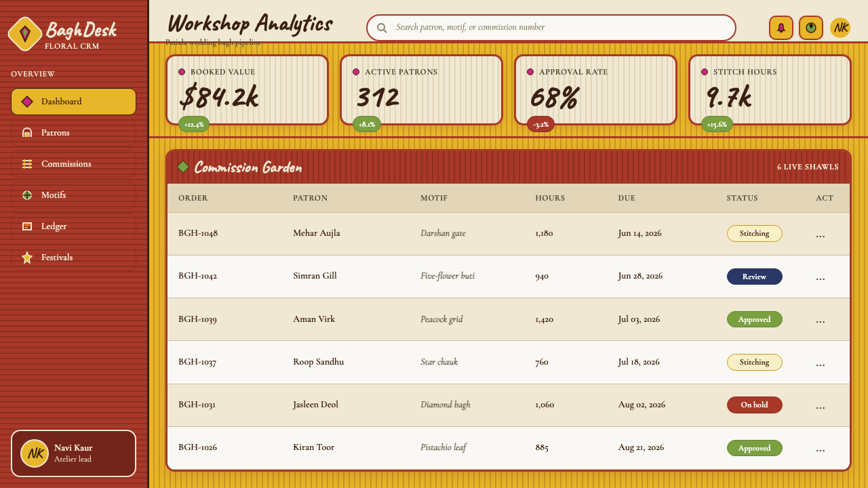Click the green diamond beside Commission Garden
Screen dimensions: 868x488
[183, 167]
